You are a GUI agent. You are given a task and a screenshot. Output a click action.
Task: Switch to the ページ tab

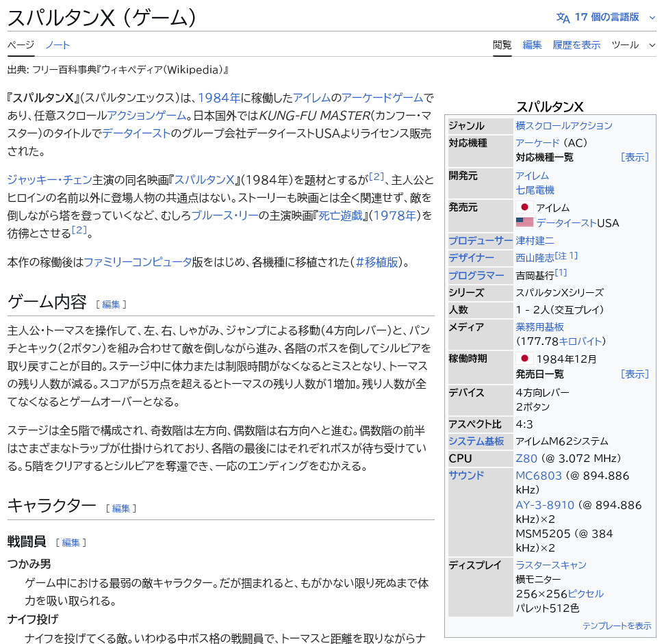point(21,45)
